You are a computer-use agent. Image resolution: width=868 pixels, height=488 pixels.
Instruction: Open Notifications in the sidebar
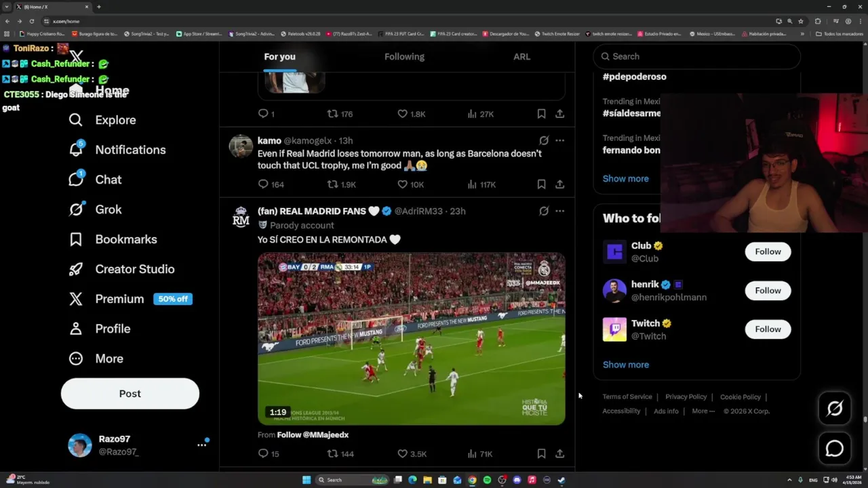(117, 150)
